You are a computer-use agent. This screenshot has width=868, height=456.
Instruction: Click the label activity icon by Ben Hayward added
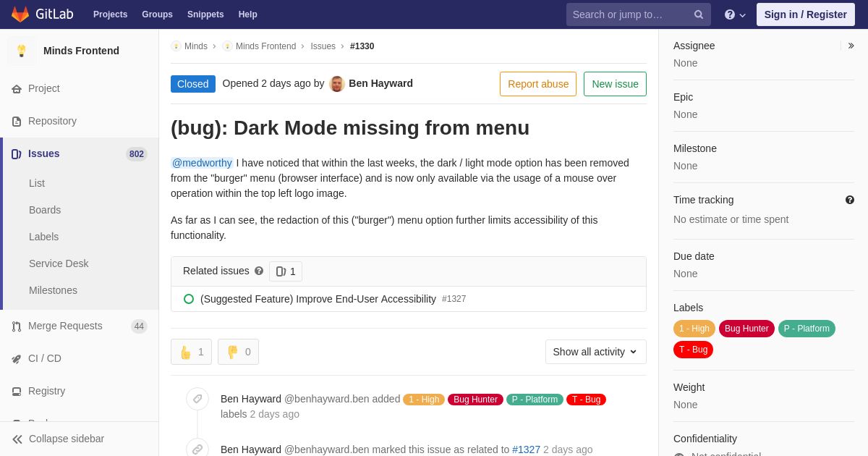tap(197, 399)
